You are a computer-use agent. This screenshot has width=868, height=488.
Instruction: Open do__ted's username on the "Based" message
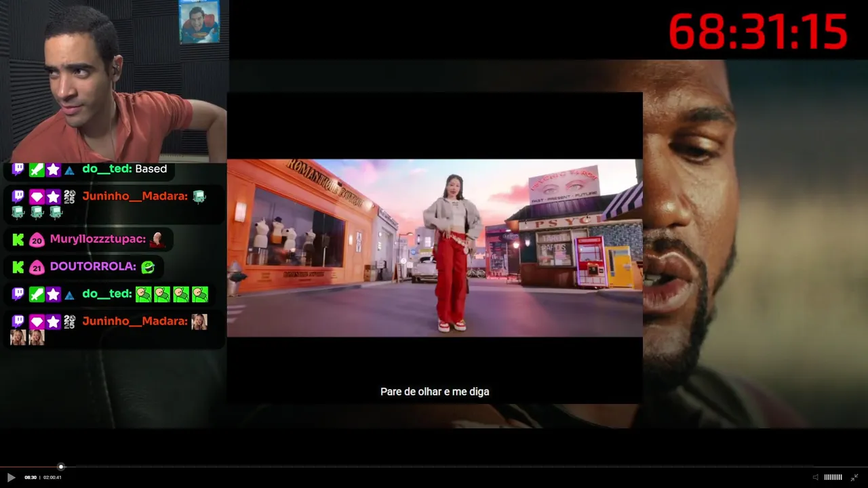tap(107, 169)
